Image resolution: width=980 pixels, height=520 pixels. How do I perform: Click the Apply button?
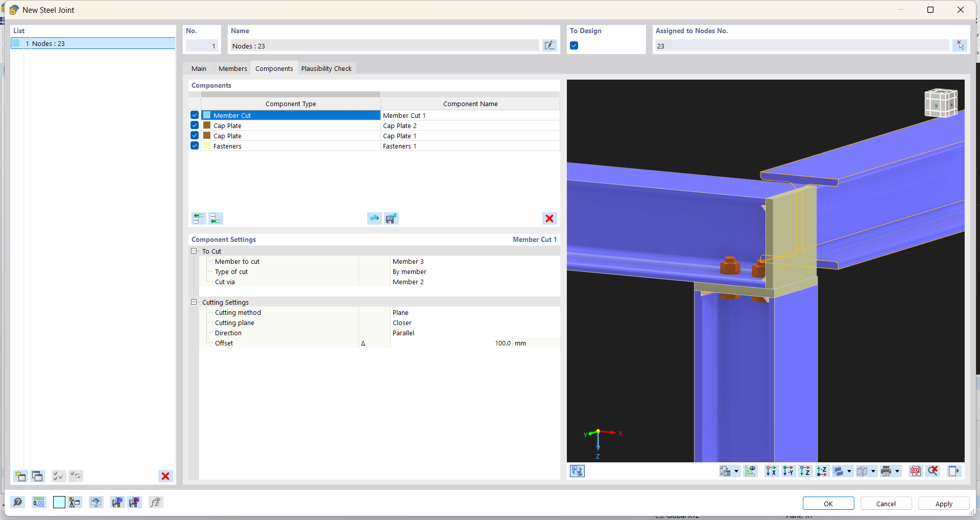point(943,504)
